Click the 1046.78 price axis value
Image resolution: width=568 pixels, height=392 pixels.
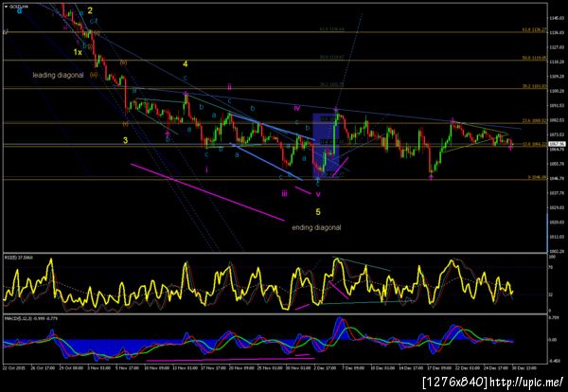tap(556, 178)
